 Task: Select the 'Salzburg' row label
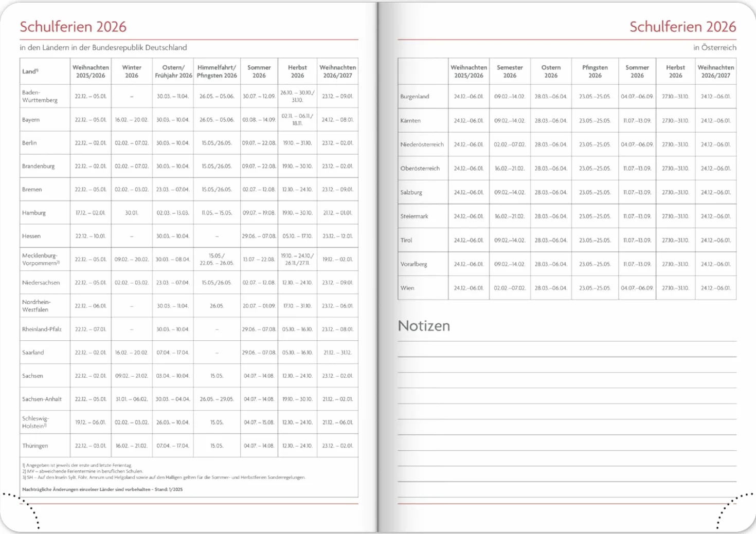(411, 192)
